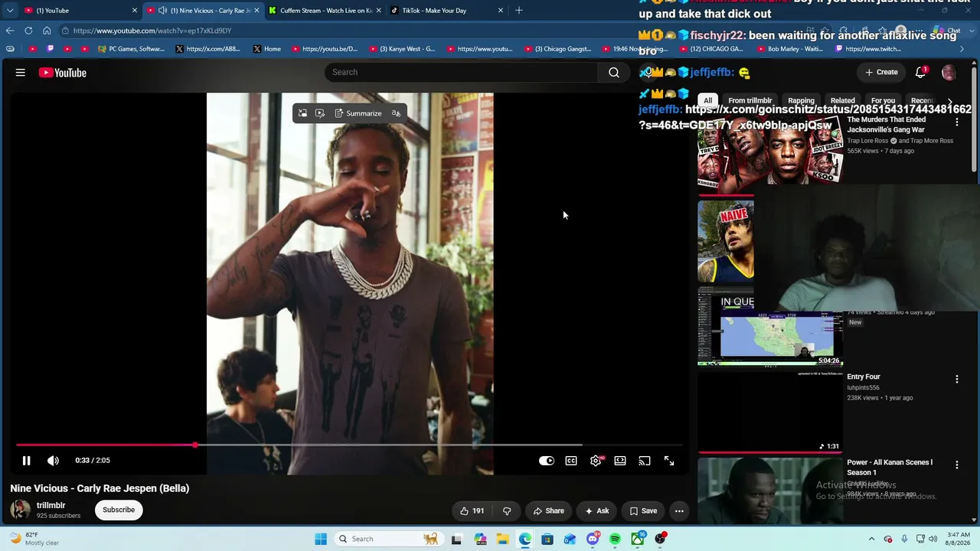The height and width of the screenshot is (551, 980).
Task: Switch to the first YouTube browser tab
Action: coord(80,10)
